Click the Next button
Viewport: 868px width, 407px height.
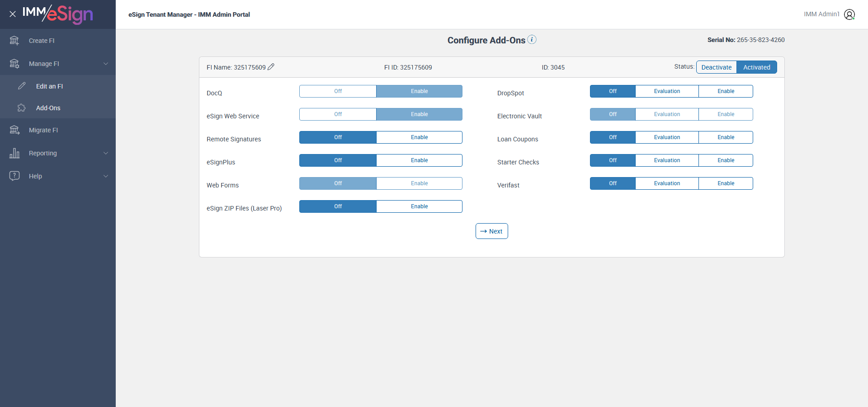tap(491, 231)
